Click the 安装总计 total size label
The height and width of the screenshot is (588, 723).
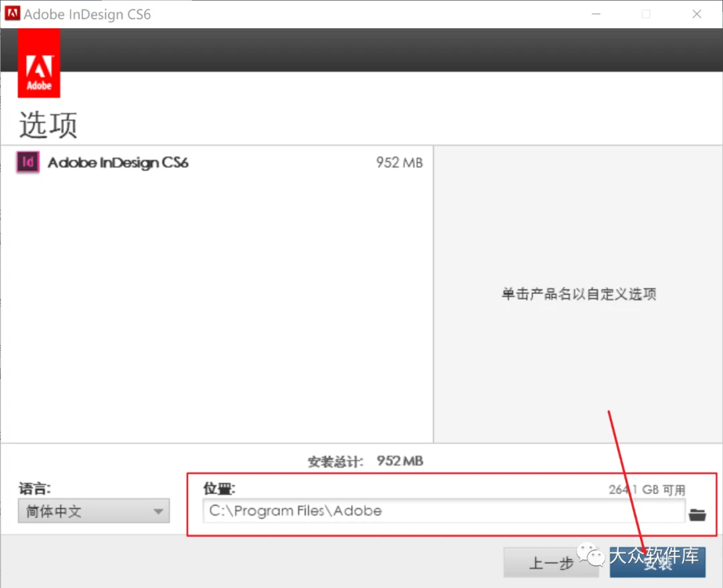pos(335,461)
